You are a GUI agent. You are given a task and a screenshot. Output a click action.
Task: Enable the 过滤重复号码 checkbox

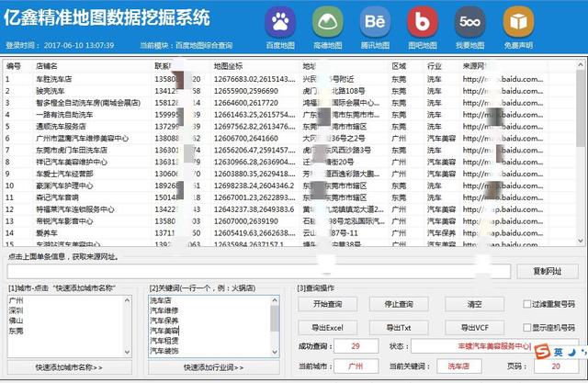point(526,304)
